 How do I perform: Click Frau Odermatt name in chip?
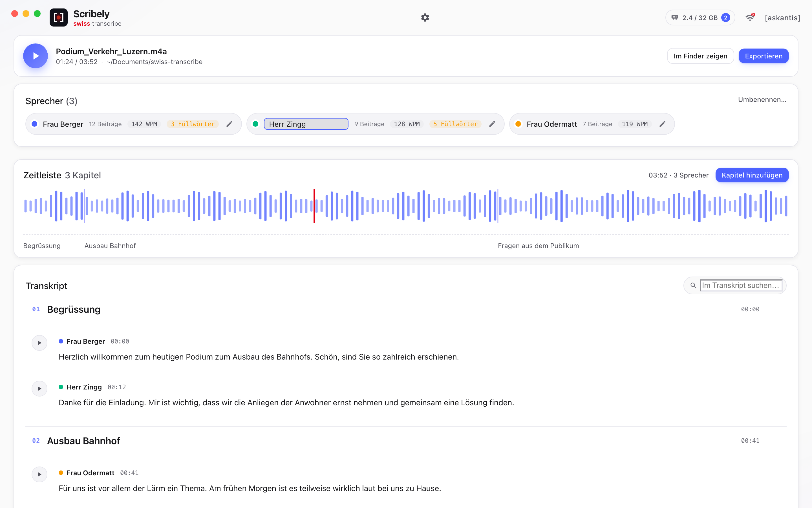(x=551, y=124)
